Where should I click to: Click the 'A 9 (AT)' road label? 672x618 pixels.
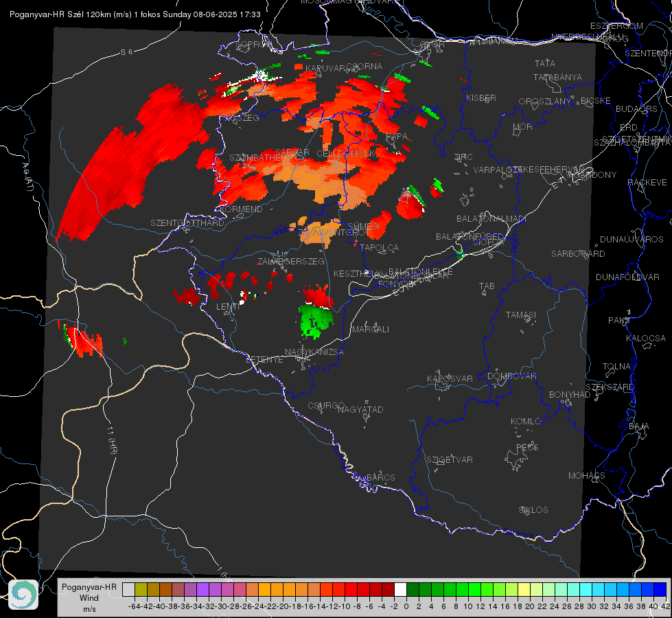27,177
